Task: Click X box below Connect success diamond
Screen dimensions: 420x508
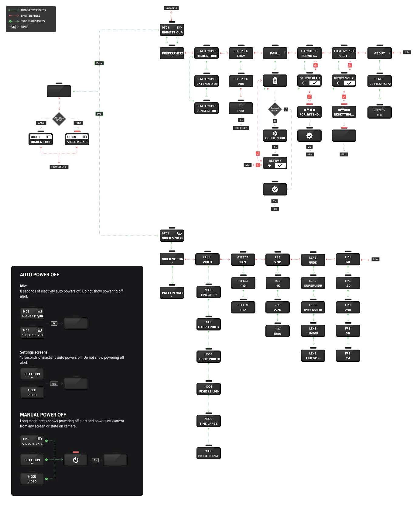Action: (275, 121)
